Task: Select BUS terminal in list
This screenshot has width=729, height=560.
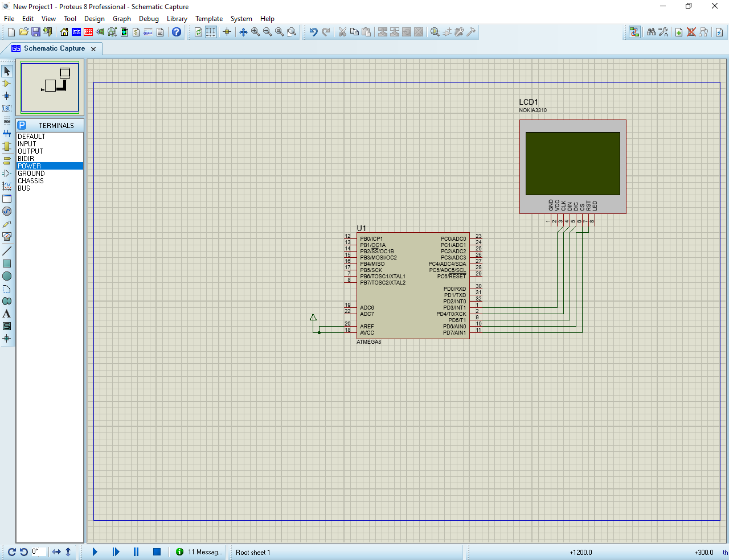Action: tap(50, 188)
